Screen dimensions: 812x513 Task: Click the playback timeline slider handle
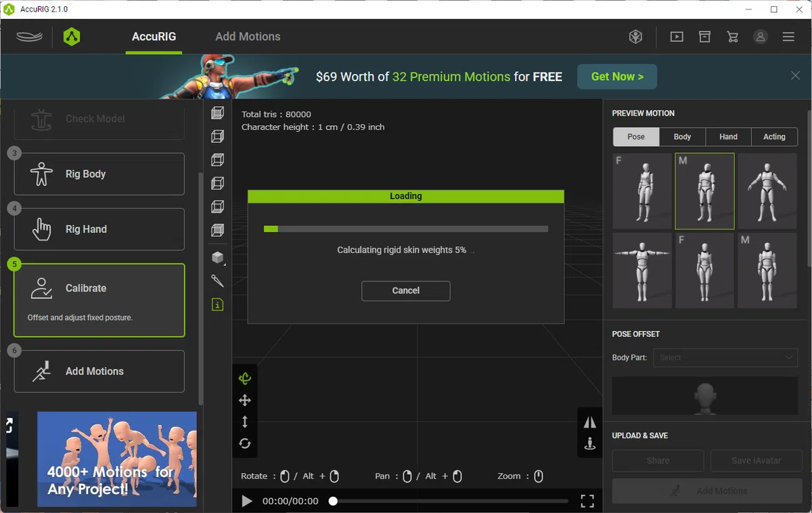(333, 501)
